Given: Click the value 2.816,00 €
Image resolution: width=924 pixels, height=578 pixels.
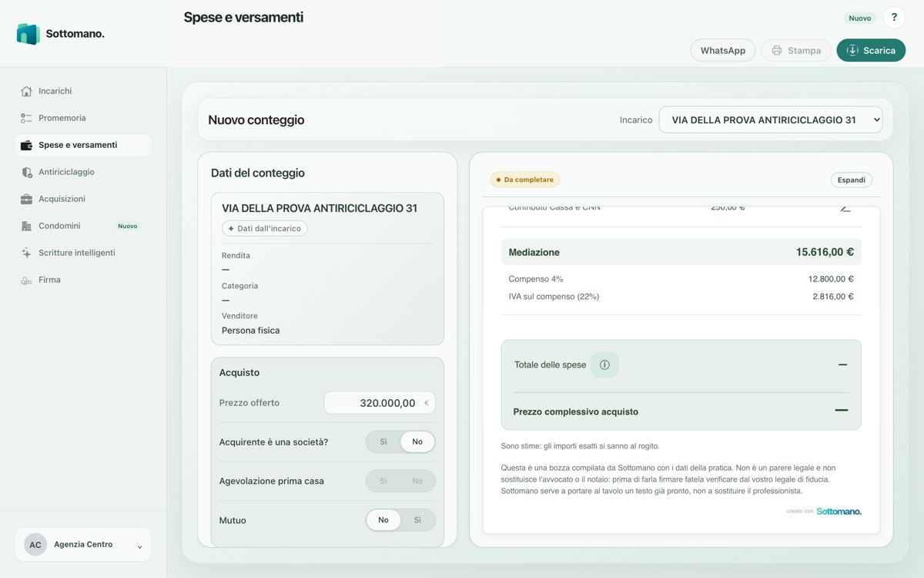Looking at the screenshot, I should (833, 296).
